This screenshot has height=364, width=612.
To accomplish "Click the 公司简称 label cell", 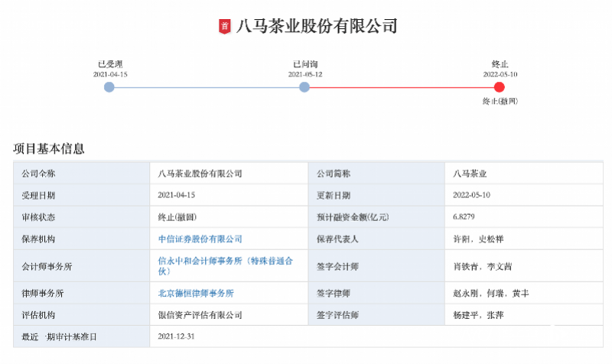I will (376, 174).
